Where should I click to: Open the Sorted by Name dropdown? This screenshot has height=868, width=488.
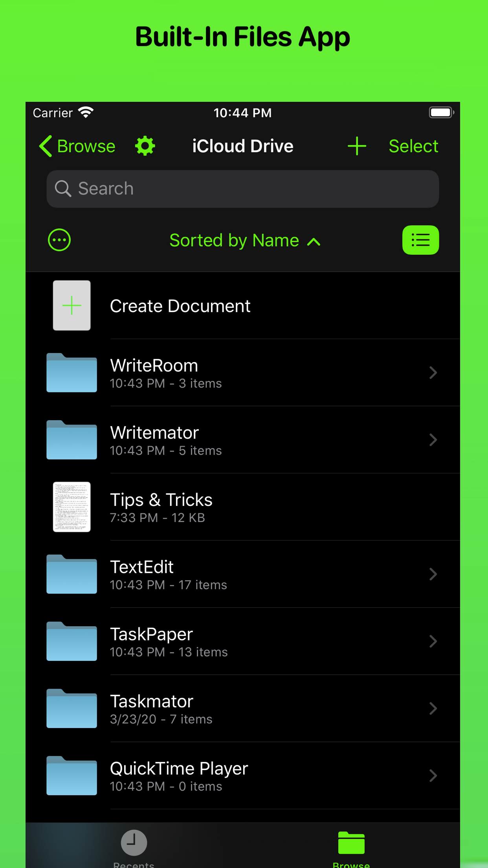point(244,240)
